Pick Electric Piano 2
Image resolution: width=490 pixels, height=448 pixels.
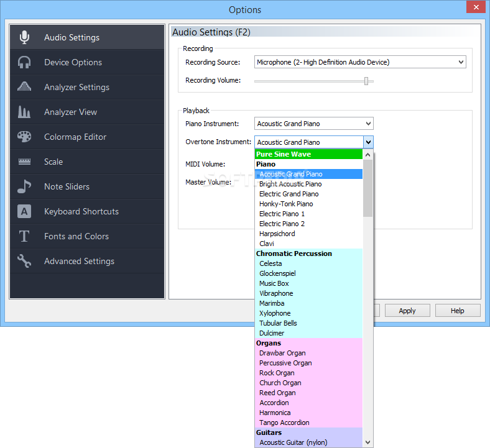pyautogui.click(x=309, y=224)
